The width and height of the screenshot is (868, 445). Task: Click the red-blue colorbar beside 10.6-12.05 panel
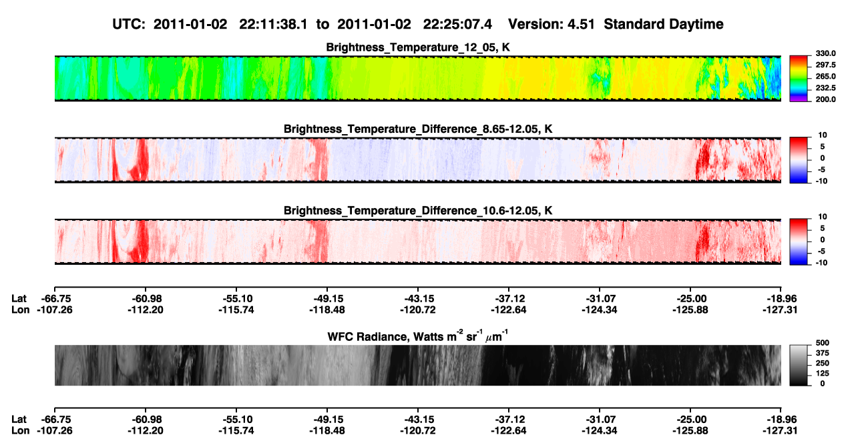click(x=799, y=241)
